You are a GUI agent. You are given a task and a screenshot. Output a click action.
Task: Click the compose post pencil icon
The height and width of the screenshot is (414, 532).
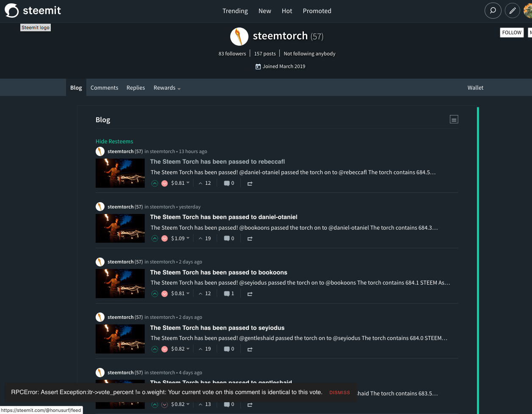tap(512, 11)
